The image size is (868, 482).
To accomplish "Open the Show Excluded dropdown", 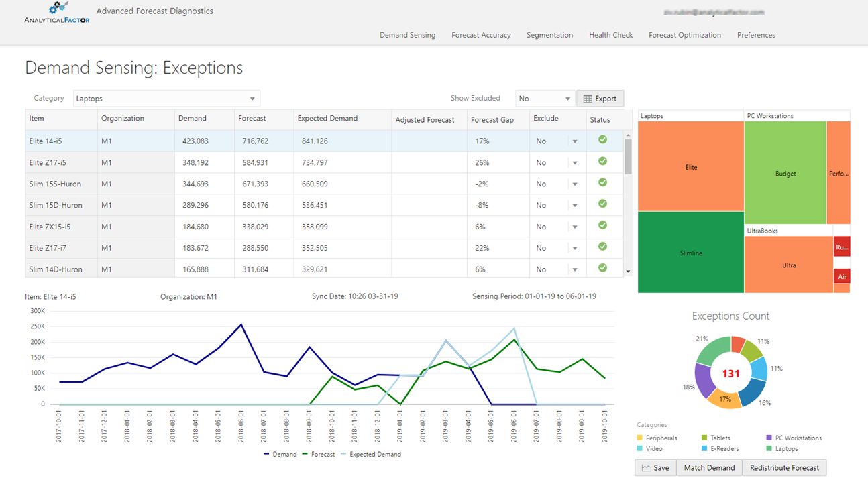I will (x=545, y=99).
